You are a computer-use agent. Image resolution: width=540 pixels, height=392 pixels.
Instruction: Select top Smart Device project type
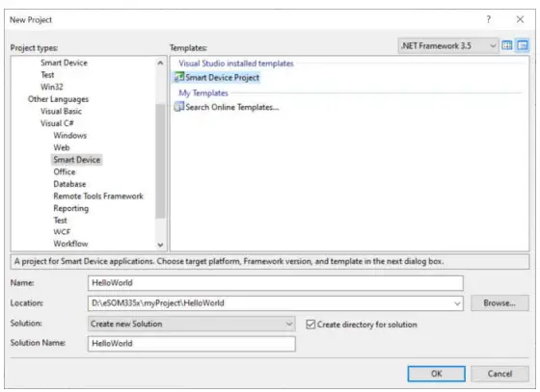pyautogui.click(x=64, y=63)
